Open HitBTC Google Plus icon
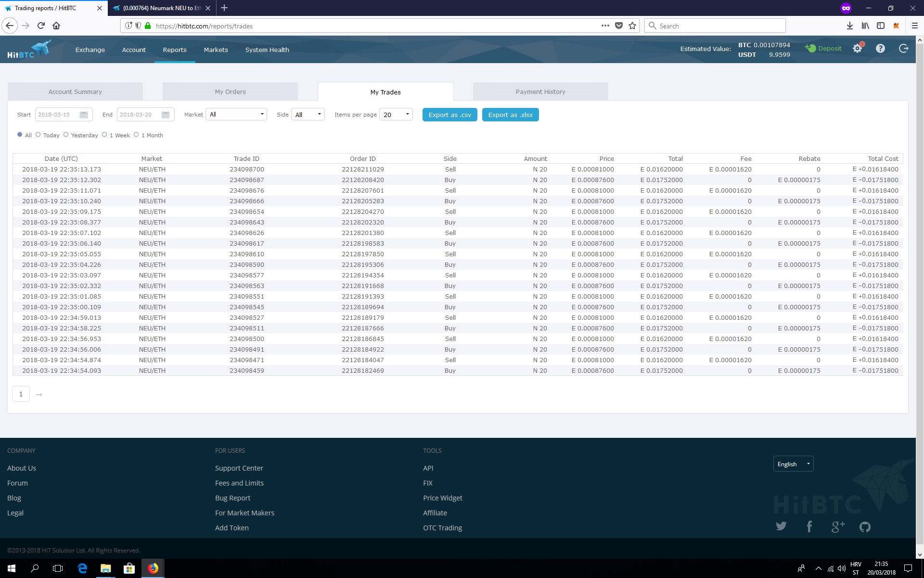Viewport: 924px width, 578px height. [x=838, y=527]
